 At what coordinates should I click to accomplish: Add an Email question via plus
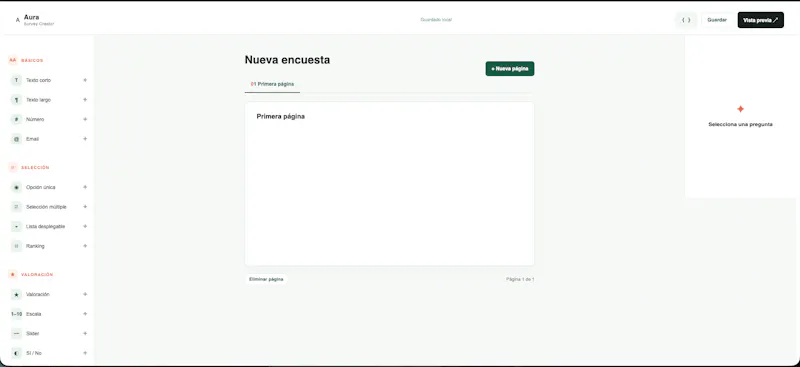tap(85, 139)
